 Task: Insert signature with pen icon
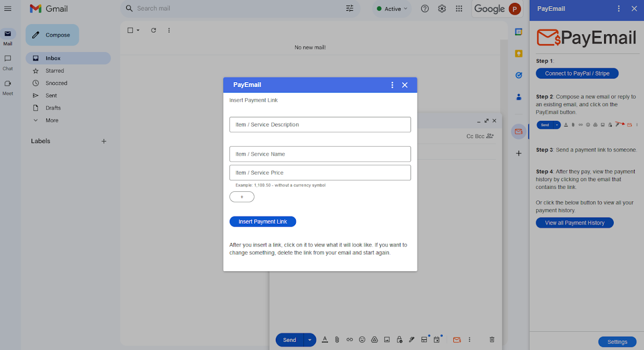click(412, 340)
